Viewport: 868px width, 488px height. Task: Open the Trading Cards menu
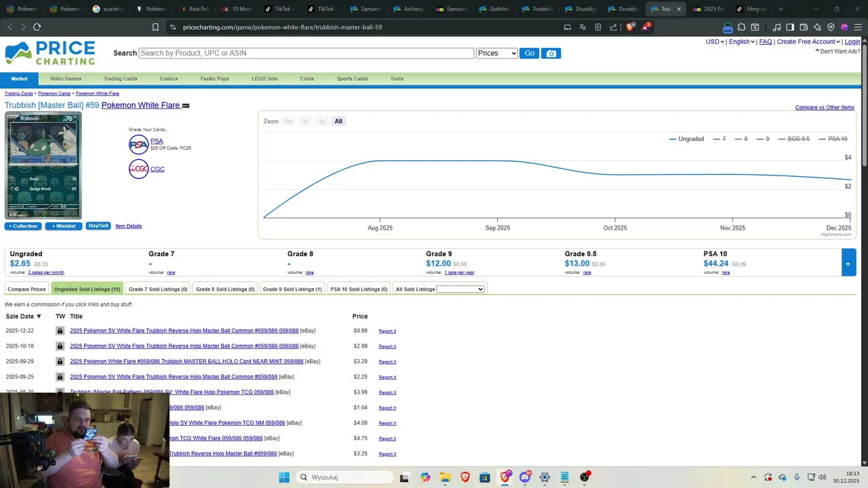pyautogui.click(x=120, y=79)
